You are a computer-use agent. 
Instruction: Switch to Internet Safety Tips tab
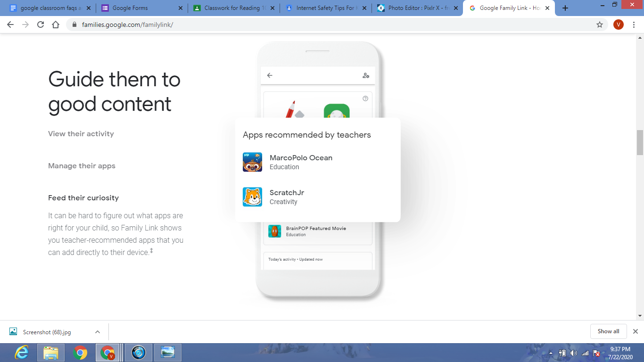[324, 8]
